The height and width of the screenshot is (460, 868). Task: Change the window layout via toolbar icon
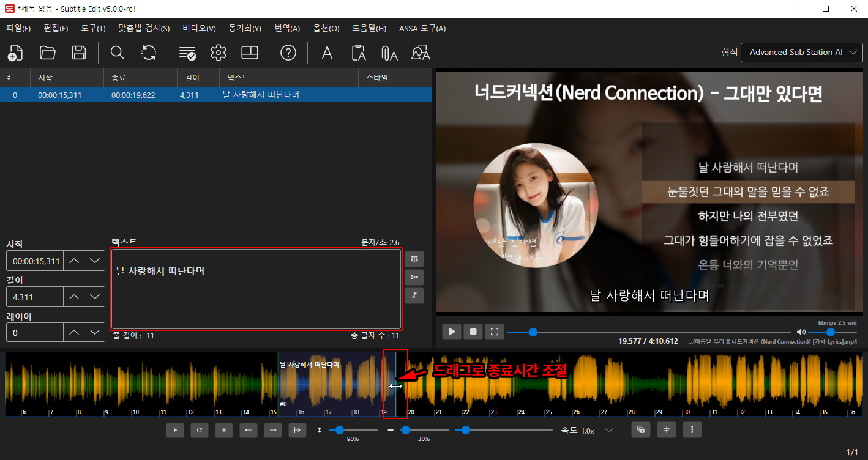click(x=250, y=53)
